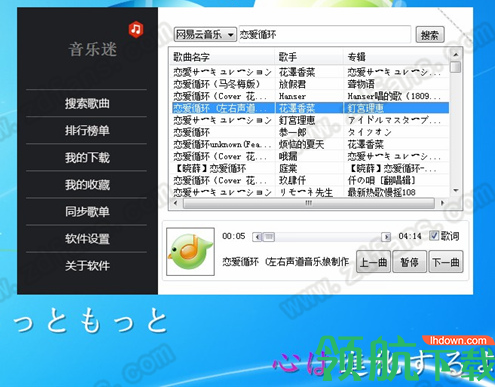Viewport: 495px width, 388px height.
Task: Open 关于软件 in the sidebar
Action: point(87,265)
